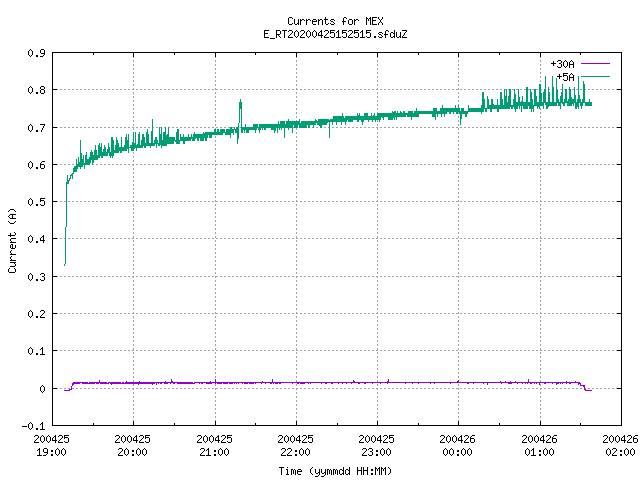Click the '200425 23:00' time tick label

(x=376, y=446)
